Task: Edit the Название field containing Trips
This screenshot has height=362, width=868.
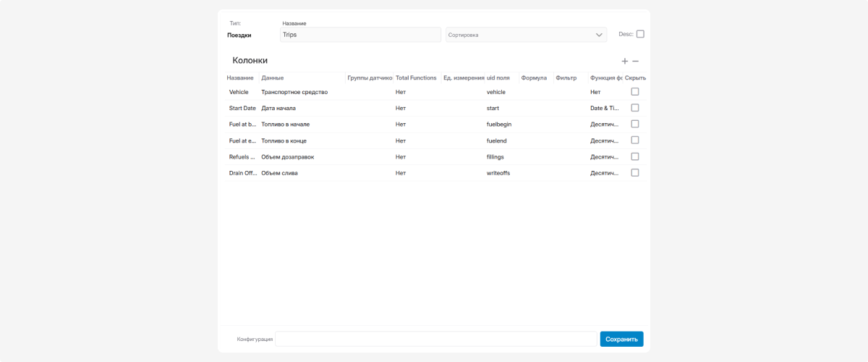Action: [x=360, y=35]
